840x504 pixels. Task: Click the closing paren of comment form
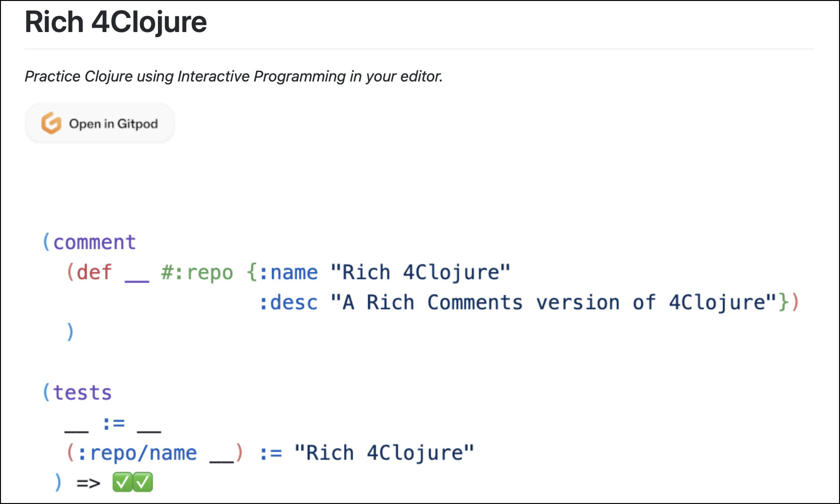[x=70, y=332]
